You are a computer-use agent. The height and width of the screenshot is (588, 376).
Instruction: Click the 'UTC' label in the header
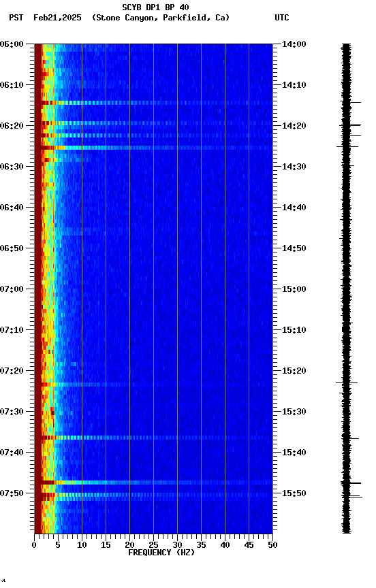pos(282,18)
